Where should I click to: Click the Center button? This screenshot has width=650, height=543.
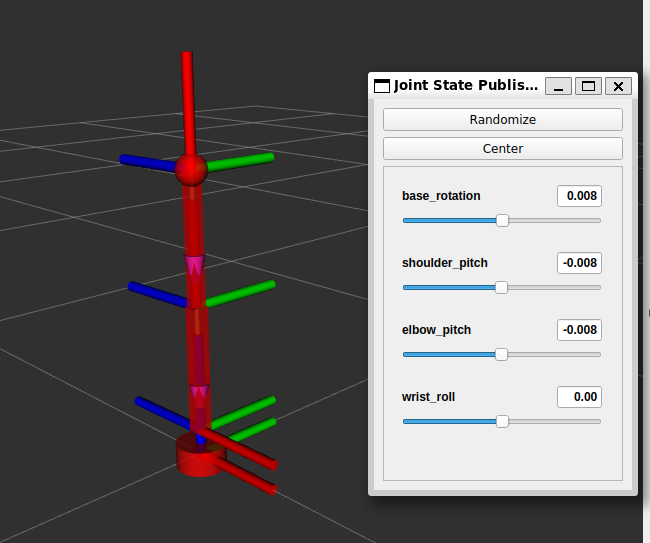tap(503, 148)
